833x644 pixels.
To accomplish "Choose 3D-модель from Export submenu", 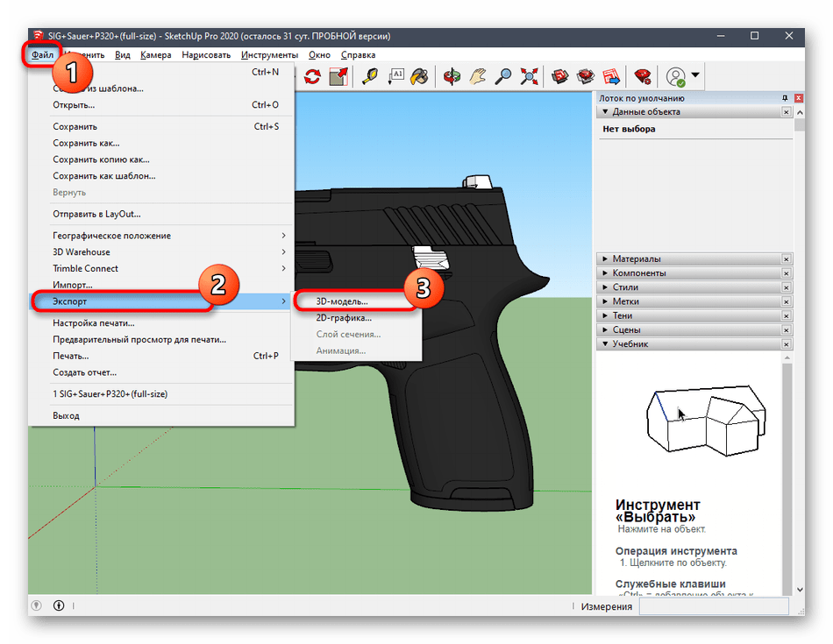I will coord(342,301).
